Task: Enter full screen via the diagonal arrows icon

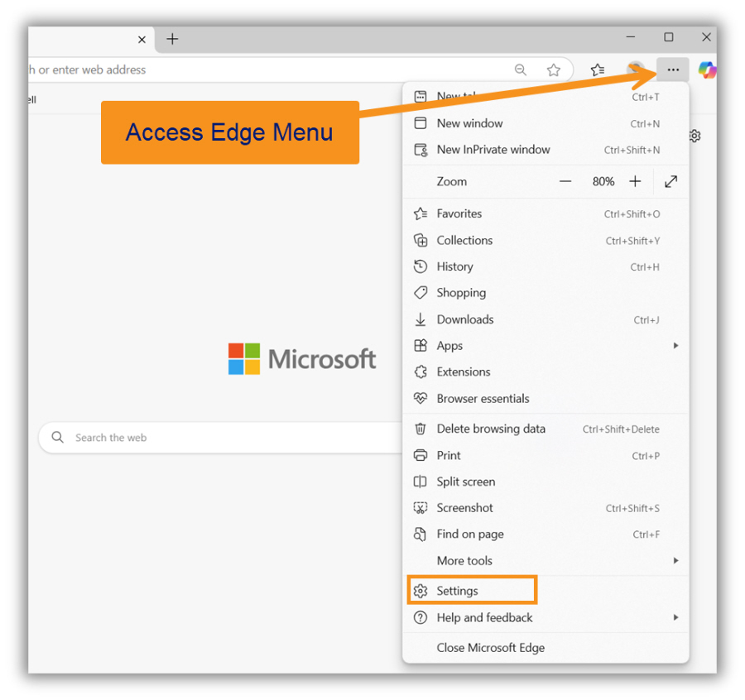Action: pos(670,181)
